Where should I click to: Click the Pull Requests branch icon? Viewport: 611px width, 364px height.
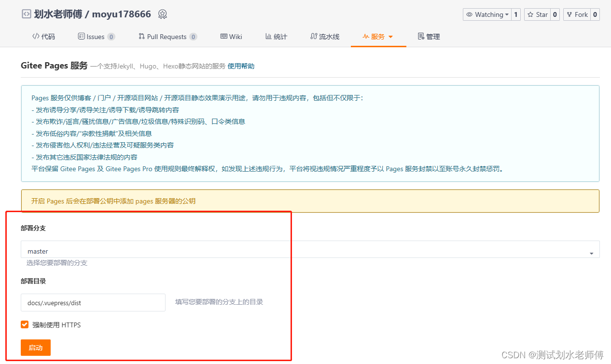[x=141, y=36]
